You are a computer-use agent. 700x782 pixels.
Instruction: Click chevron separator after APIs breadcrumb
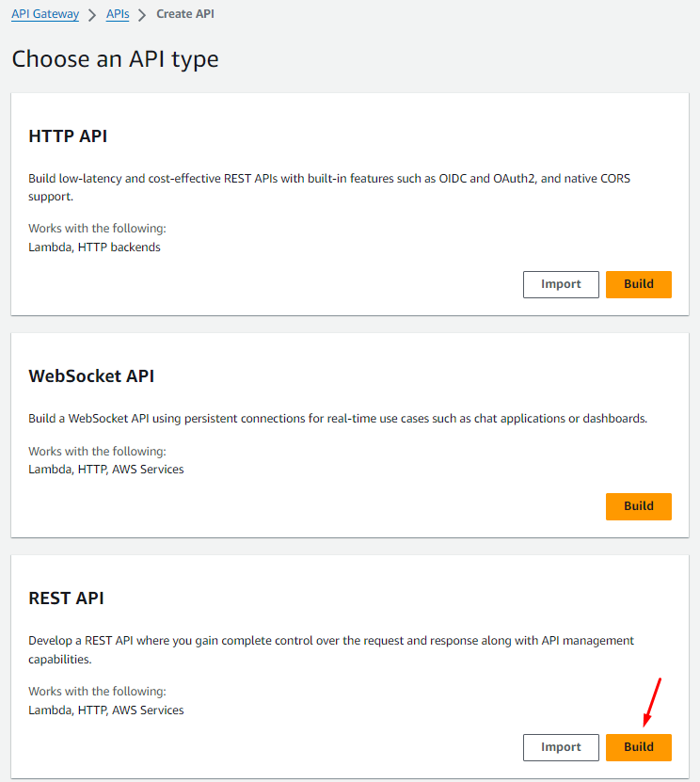click(x=143, y=15)
